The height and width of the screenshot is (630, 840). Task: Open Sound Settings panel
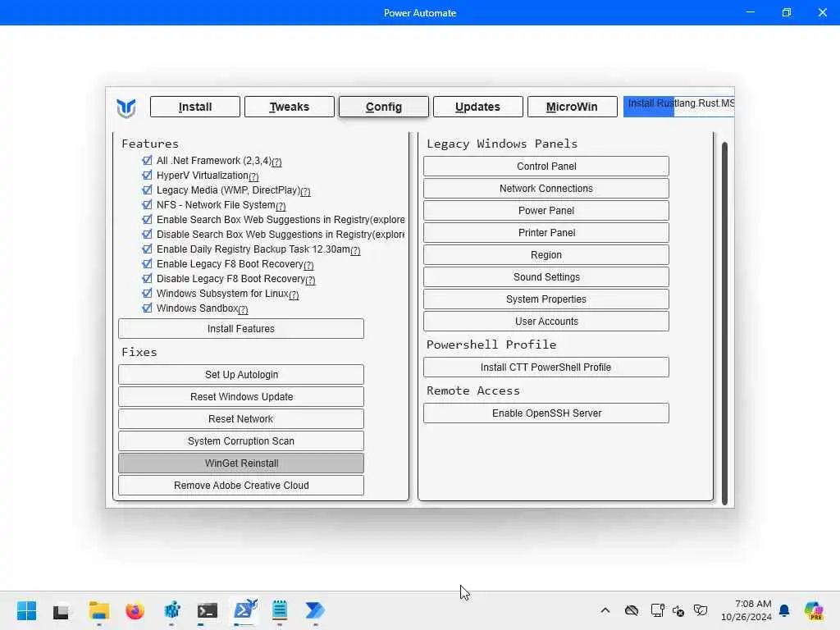click(x=546, y=277)
